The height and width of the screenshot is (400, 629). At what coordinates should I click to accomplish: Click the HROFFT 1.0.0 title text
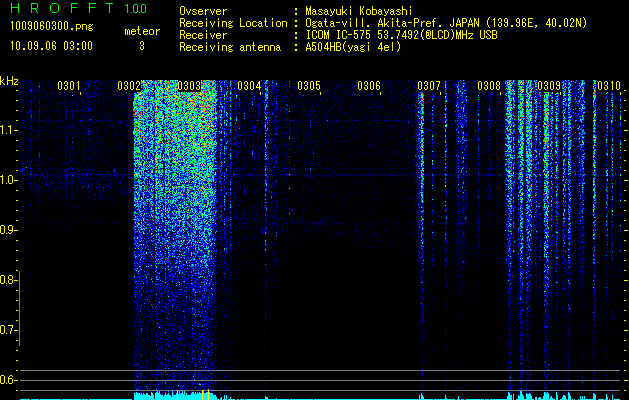coord(79,8)
